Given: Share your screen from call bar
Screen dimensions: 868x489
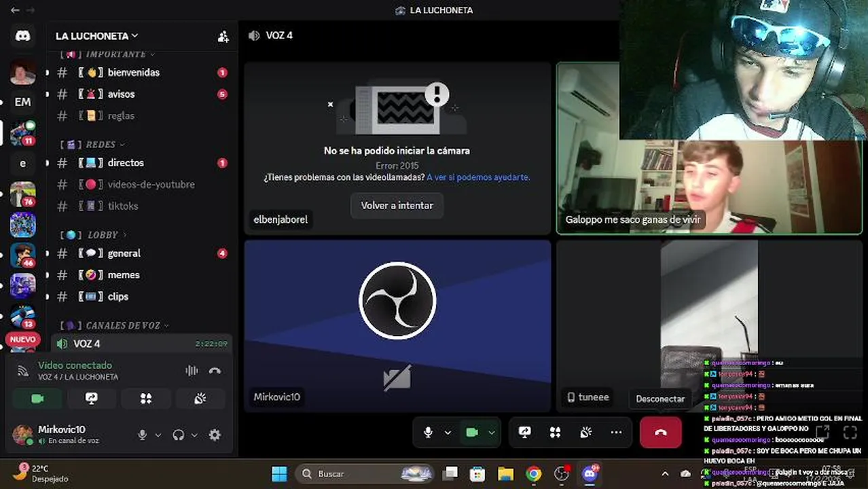Looking at the screenshot, I should tap(524, 432).
